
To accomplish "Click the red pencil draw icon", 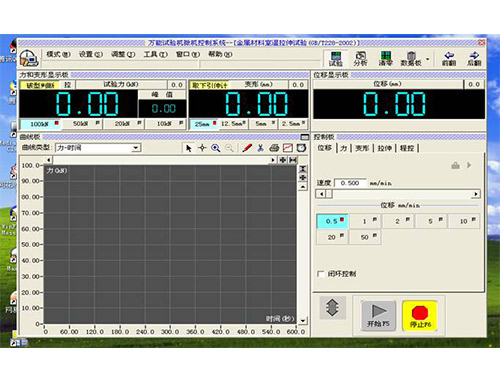I will pyautogui.click(x=247, y=148).
